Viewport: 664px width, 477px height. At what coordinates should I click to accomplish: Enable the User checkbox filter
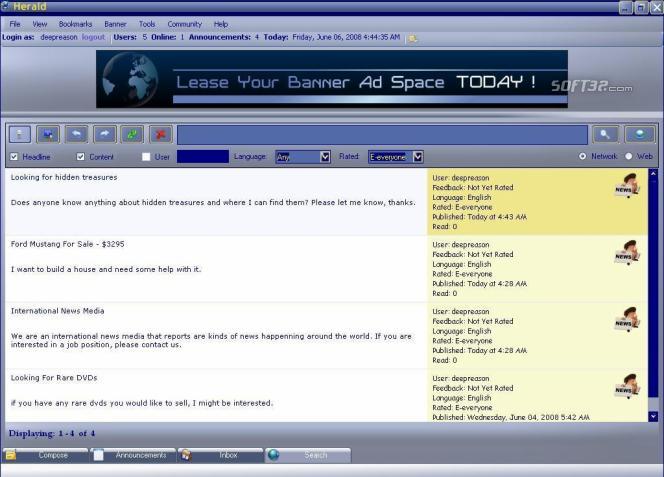point(146,157)
